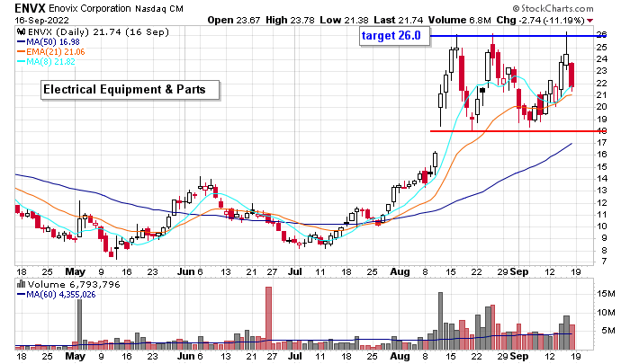Click the MA(60) 4,355,026 legend entry

click(56, 295)
